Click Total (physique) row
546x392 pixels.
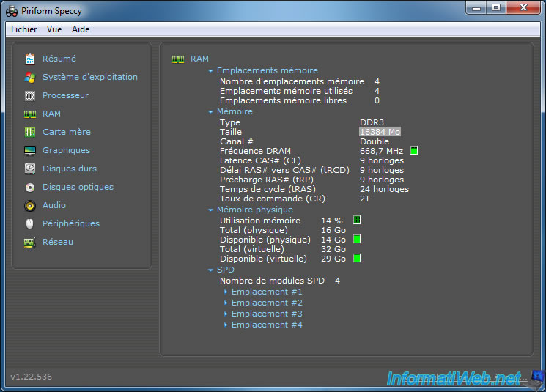[x=283, y=230]
